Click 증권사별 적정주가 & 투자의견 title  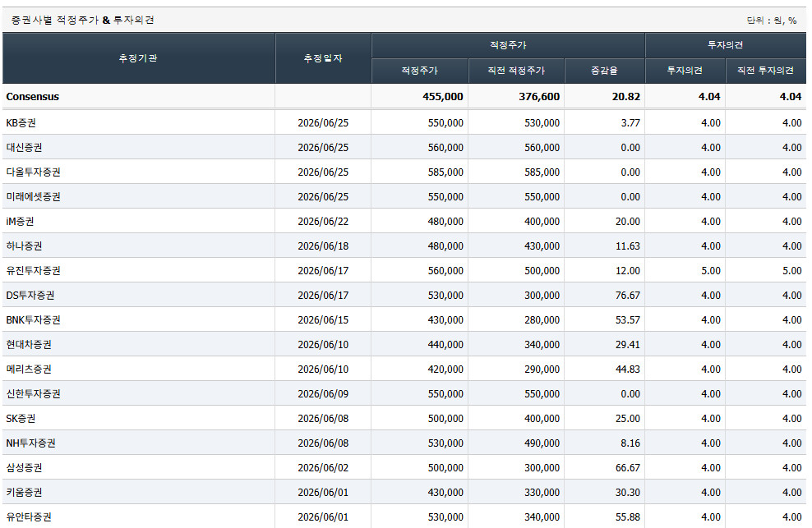pos(83,21)
